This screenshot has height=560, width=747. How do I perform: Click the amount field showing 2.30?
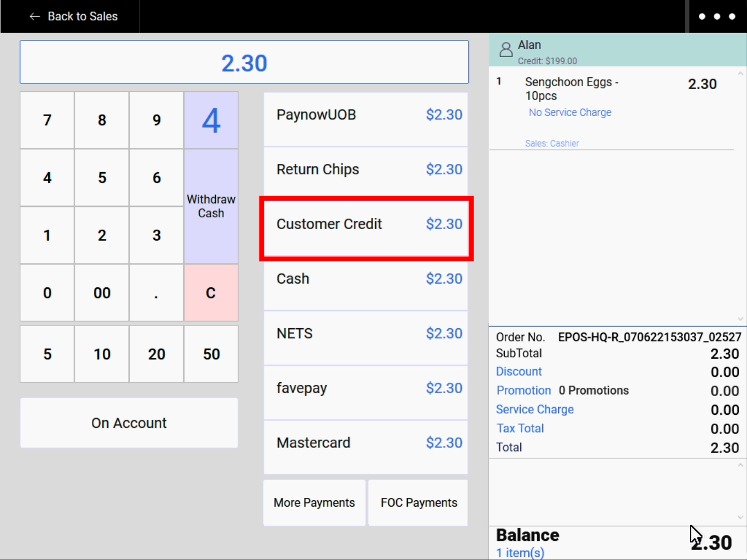pos(244,63)
